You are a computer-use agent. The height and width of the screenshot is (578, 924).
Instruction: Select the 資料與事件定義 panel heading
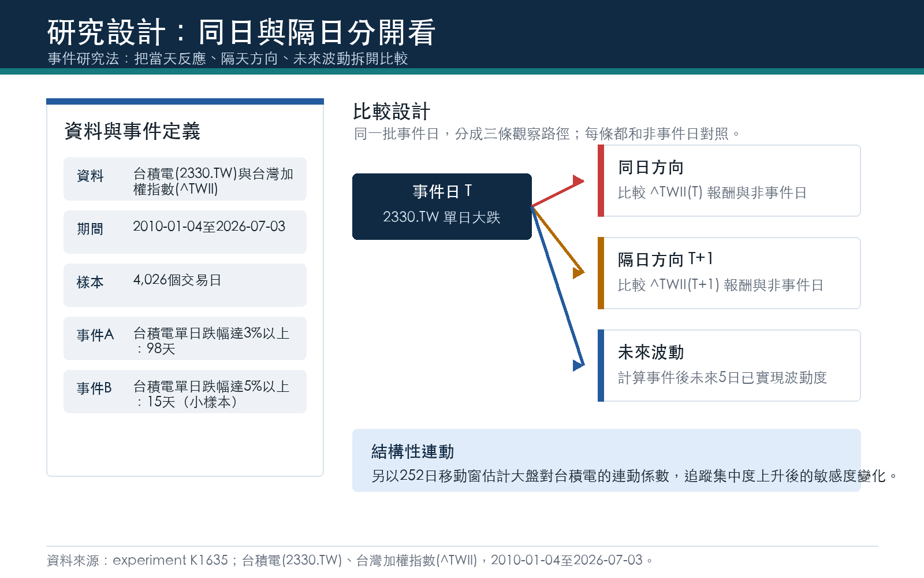click(x=132, y=131)
